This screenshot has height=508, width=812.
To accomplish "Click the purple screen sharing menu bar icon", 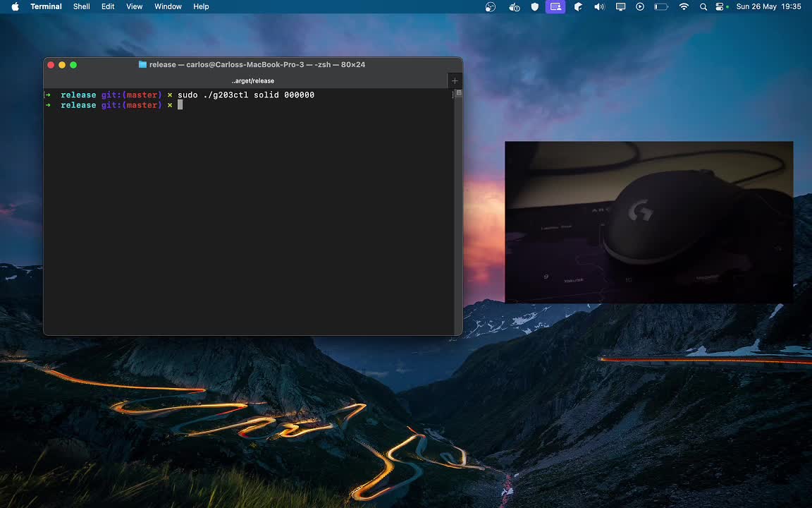I will (555, 7).
